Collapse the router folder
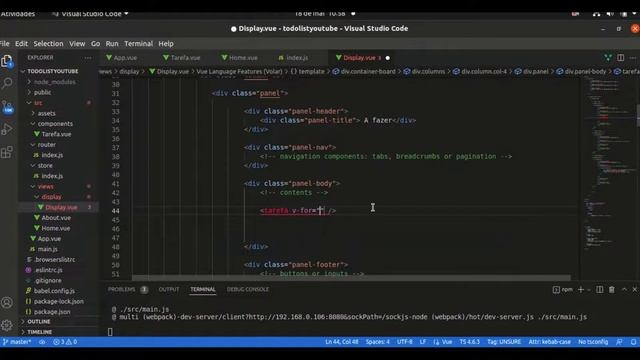The image size is (640, 360). 47,145
